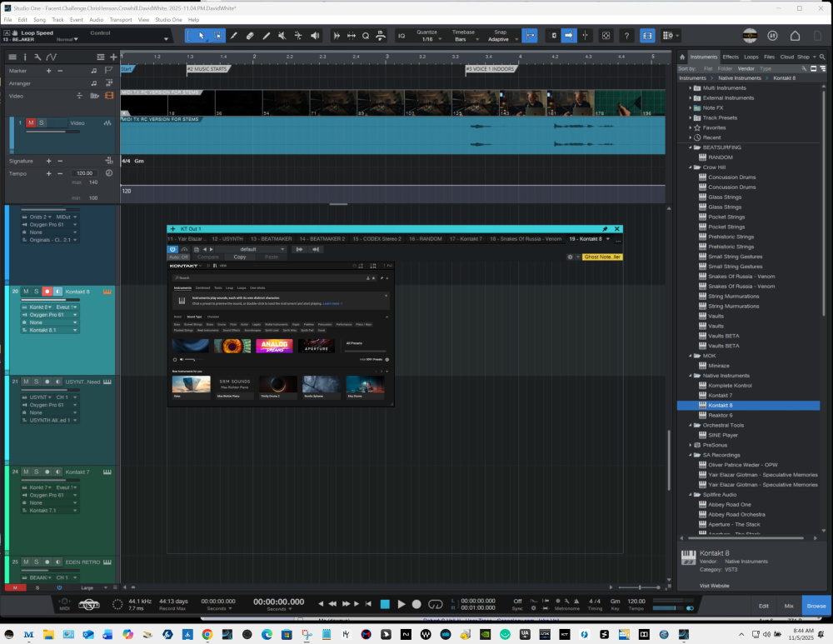
Task: Click the Copy button in plugin header
Action: [240, 257]
